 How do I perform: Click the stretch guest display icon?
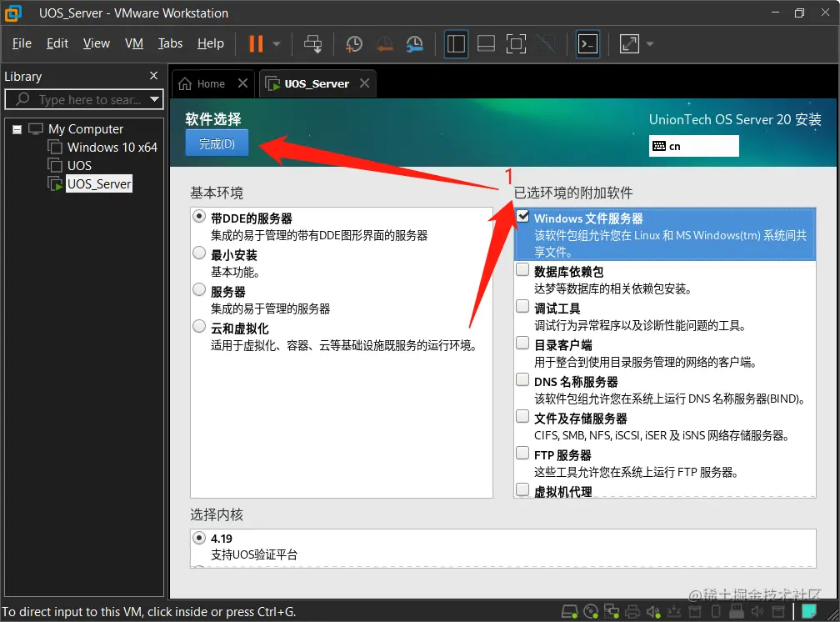[x=629, y=44]
